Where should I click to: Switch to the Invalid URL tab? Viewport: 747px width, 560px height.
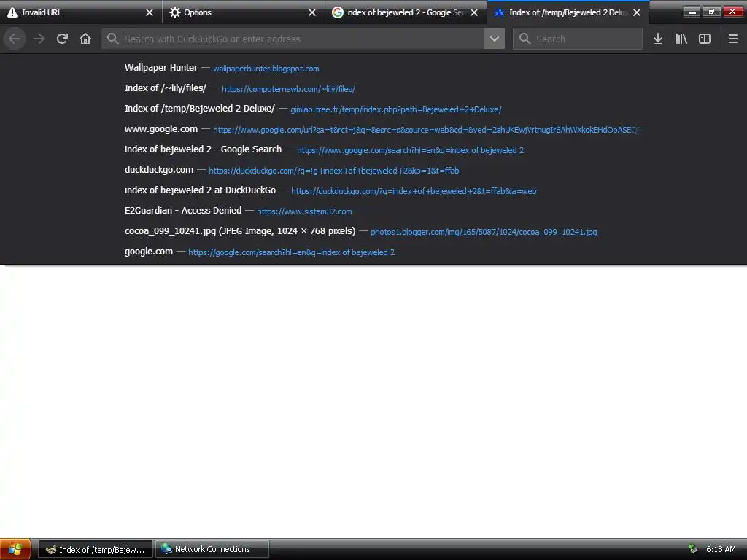[81, 12]
